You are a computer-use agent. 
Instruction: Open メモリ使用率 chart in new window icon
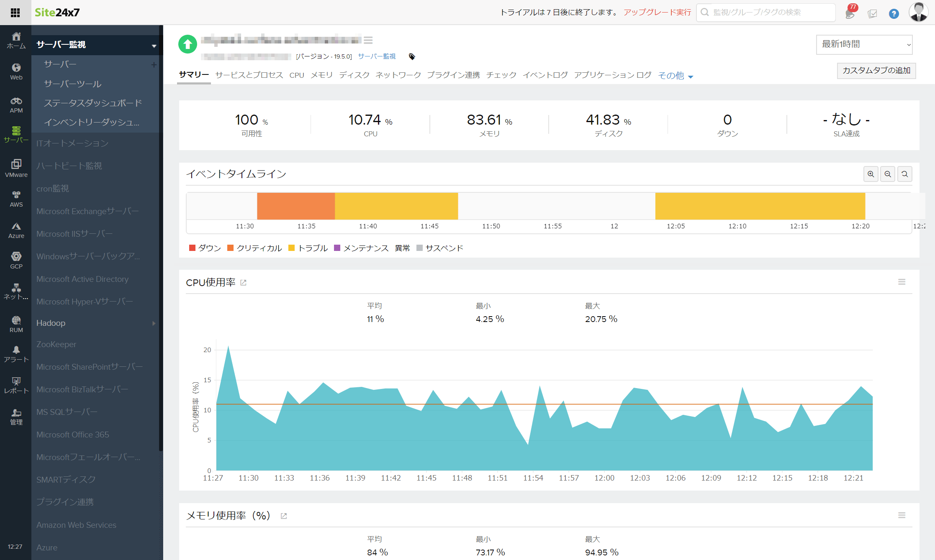283,516
